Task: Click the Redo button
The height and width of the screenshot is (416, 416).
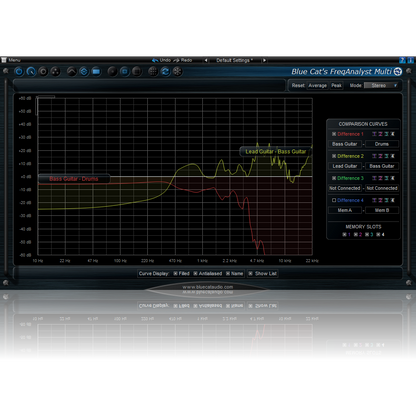Action: click(x=183, y=60)
